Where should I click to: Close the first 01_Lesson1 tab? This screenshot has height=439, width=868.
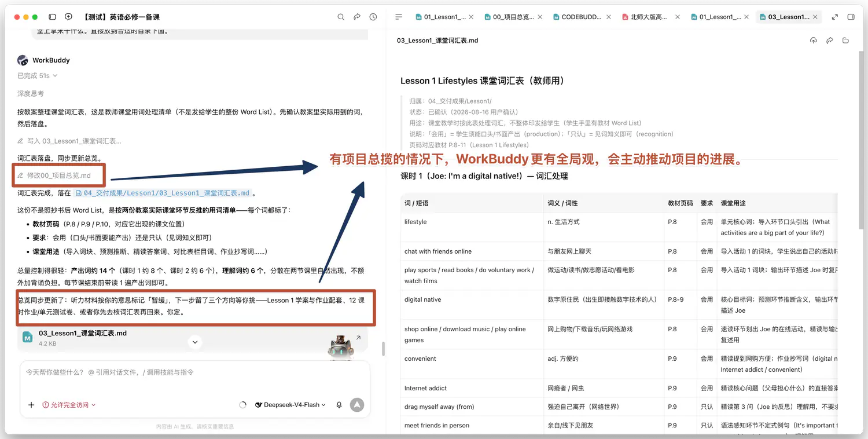471,17
